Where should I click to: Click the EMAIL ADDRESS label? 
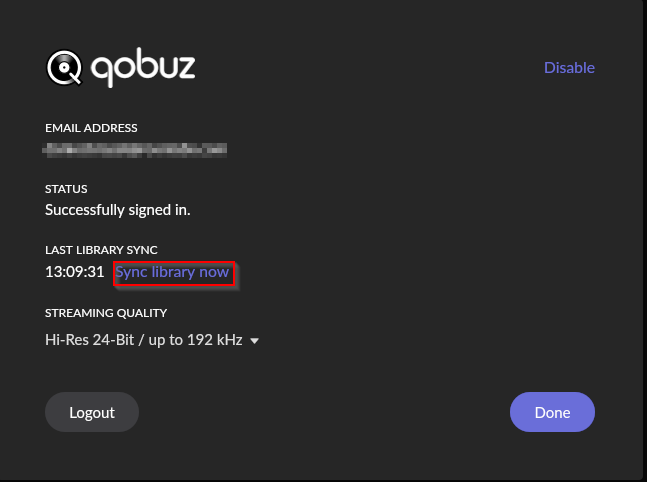coord(91,128)
